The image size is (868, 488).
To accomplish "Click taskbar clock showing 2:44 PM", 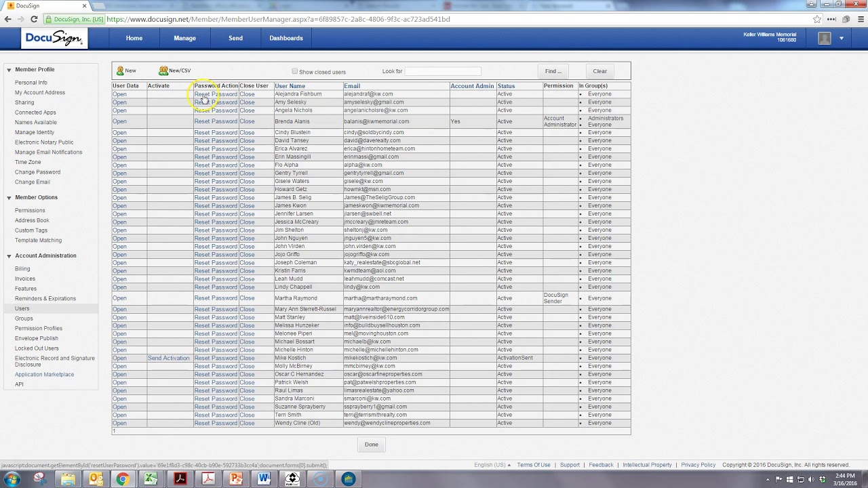I will [x=844, y=479].
